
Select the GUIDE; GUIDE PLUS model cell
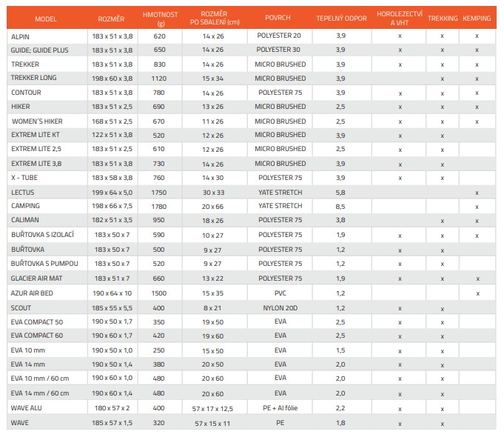coord(39,50)
